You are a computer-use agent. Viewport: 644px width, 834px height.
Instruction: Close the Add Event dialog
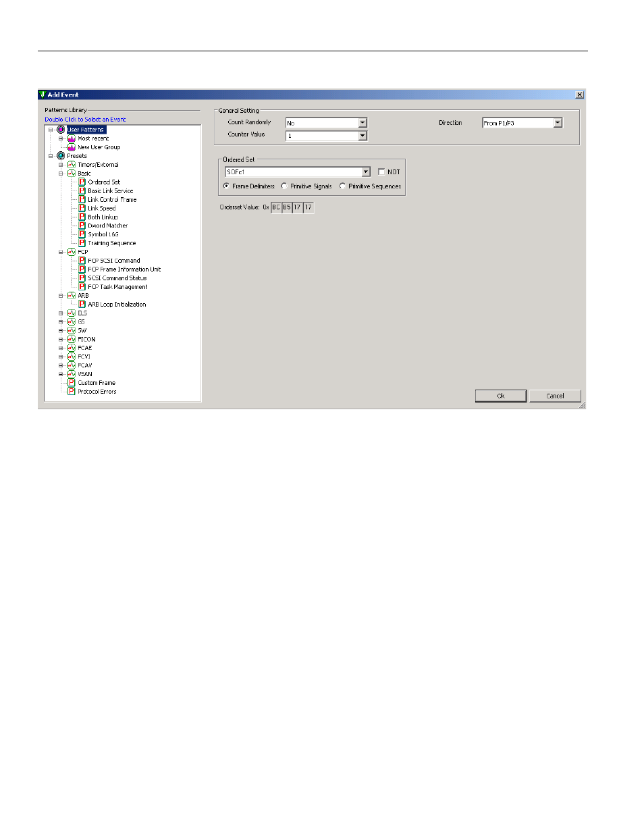(x=579, y=95)
